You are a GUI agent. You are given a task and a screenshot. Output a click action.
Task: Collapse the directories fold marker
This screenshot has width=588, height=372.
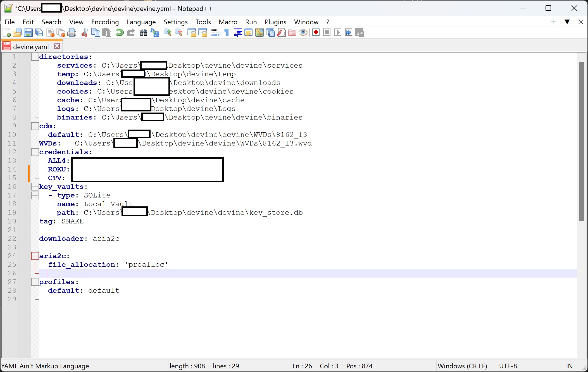coord(35,57)
